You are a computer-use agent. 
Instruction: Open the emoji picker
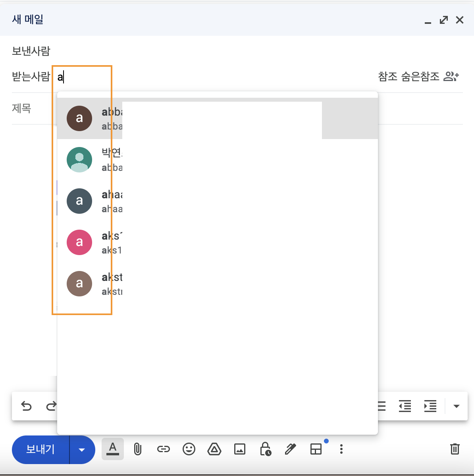(x=189, y=449)
